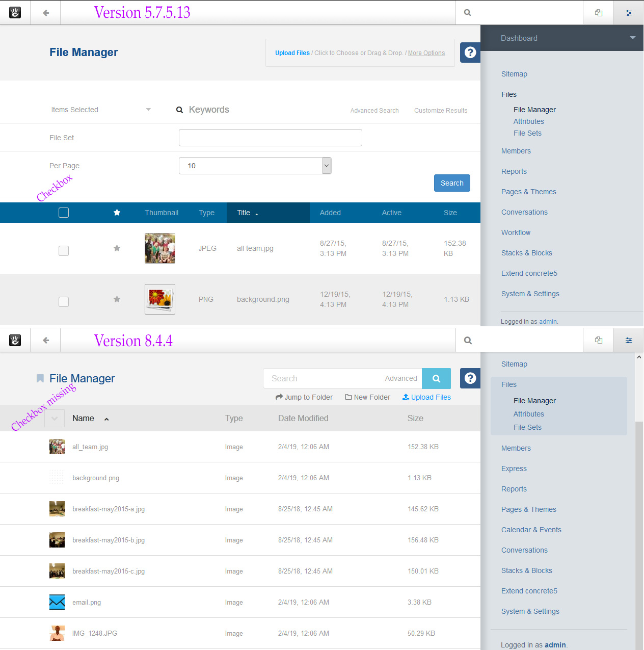The image size is (644, 650).
Task: Open help via the question mark icon
Action: [470, 53]
